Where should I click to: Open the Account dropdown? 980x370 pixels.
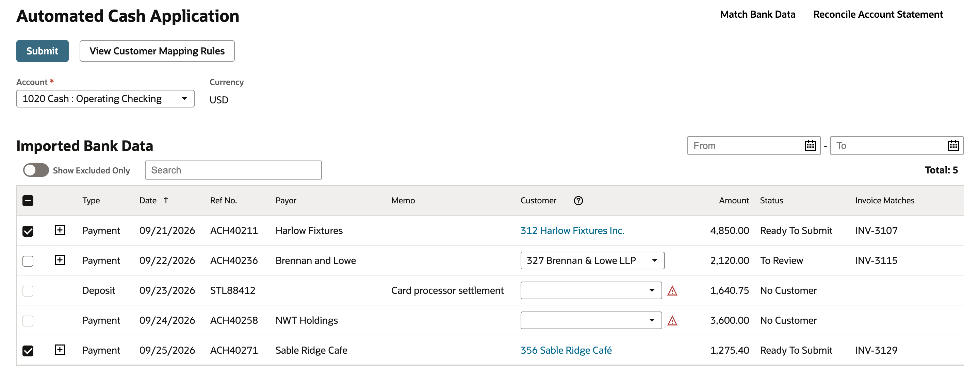(105, 99)
